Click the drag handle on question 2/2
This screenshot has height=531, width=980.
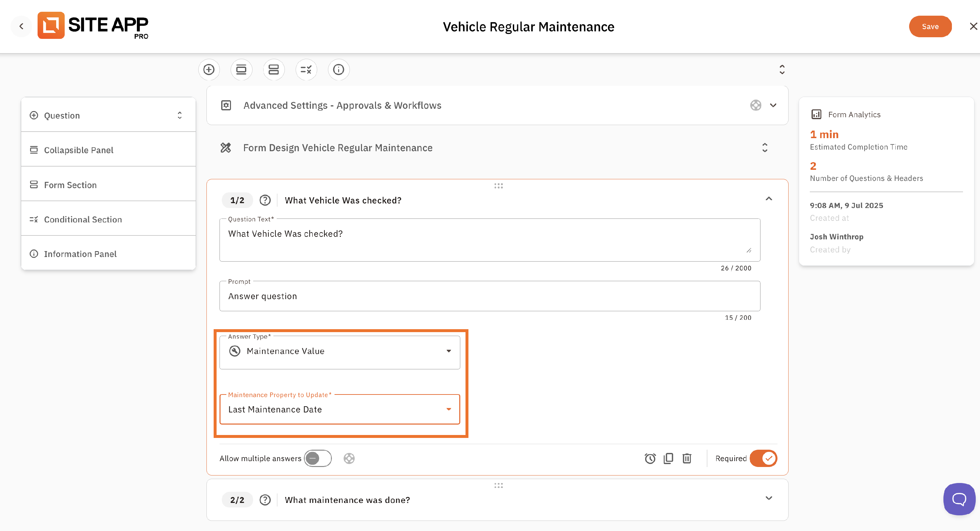point(498,485)
